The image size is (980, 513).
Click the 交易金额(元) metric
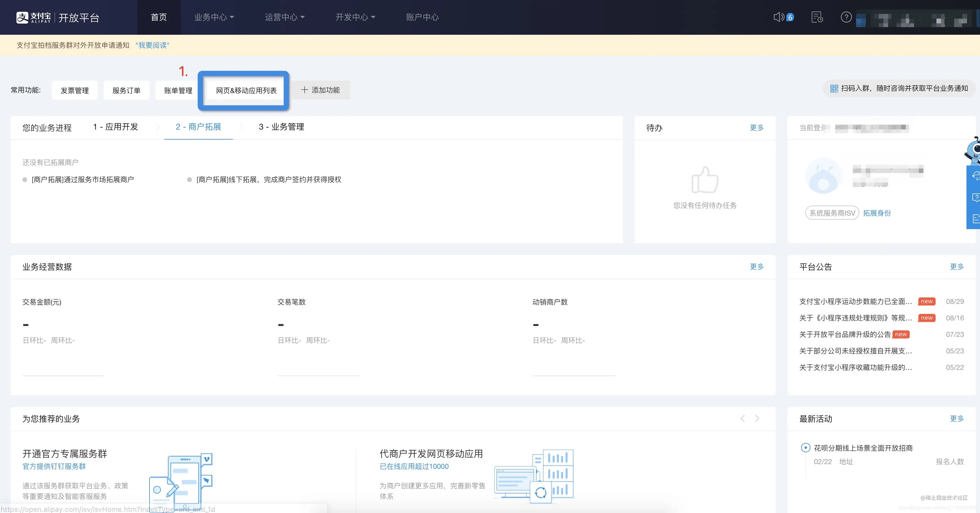click(42, 302)
